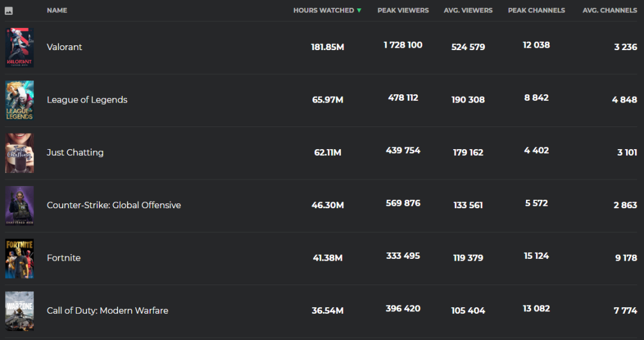This screenshot has height=340, width=644.
Task: Click the Warzone cover art thumbnail
Action: point(20,311)
